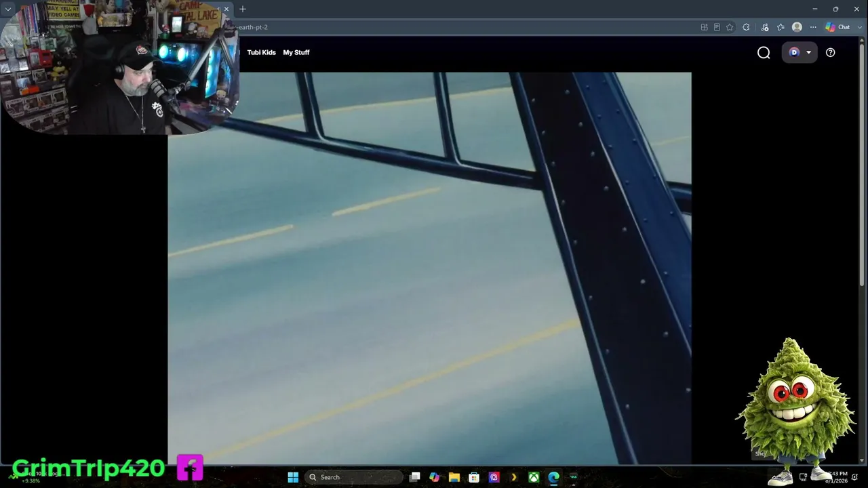Click the pink Facebook icon on stream overlay

(190, 467)
